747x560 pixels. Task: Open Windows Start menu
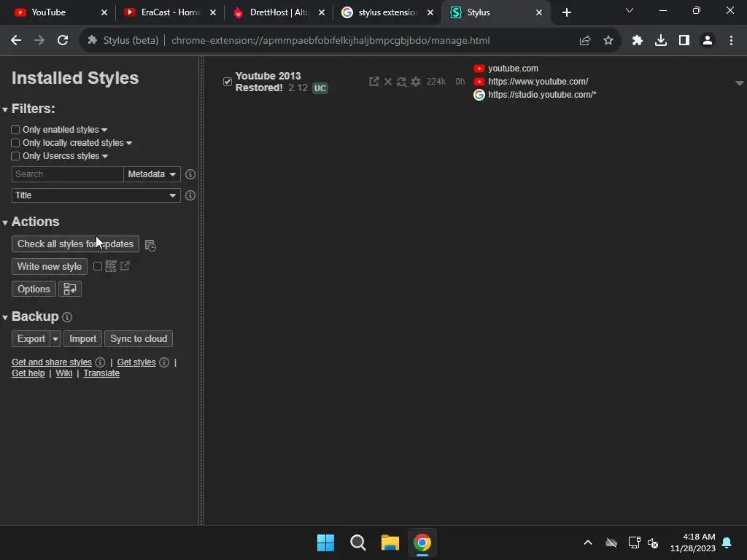[x=326, y=542]
